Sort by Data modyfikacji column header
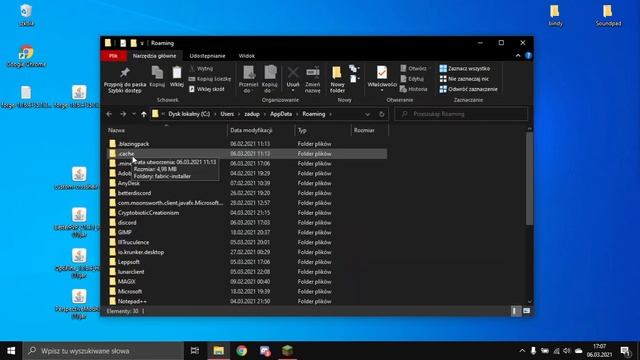The height and width of the screenshot is (360, 640). [261, 130]
